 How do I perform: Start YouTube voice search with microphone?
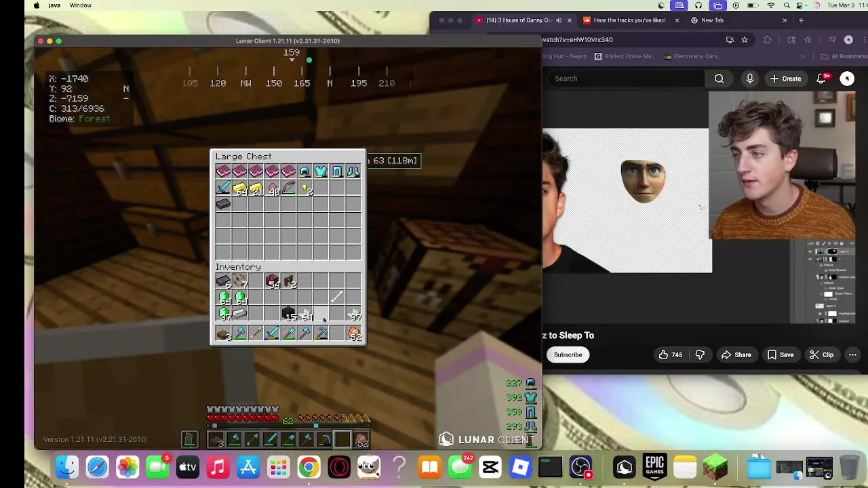point(750,79)
